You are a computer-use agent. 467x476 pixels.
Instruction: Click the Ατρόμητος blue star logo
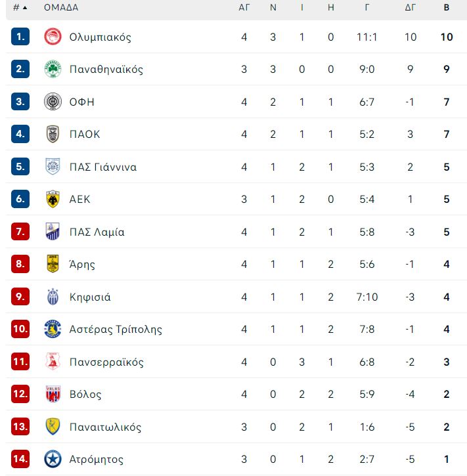(53, 459)
